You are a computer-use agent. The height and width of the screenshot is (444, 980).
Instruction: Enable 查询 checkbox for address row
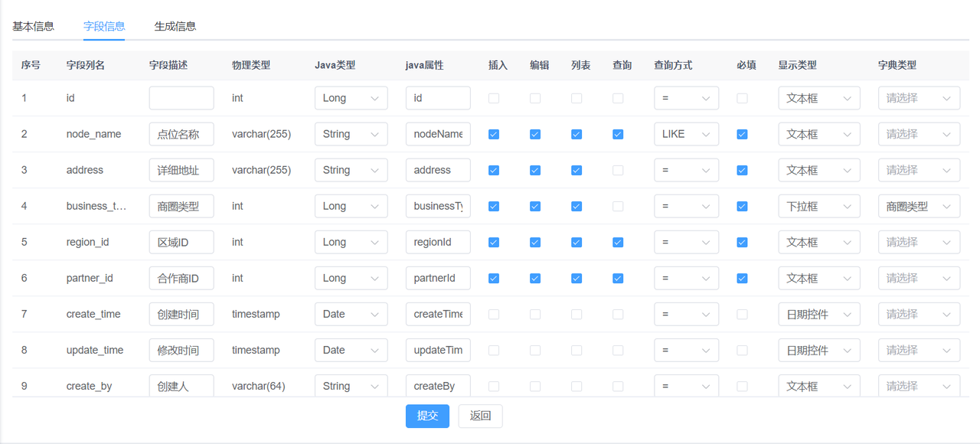(x=618, y=170)
